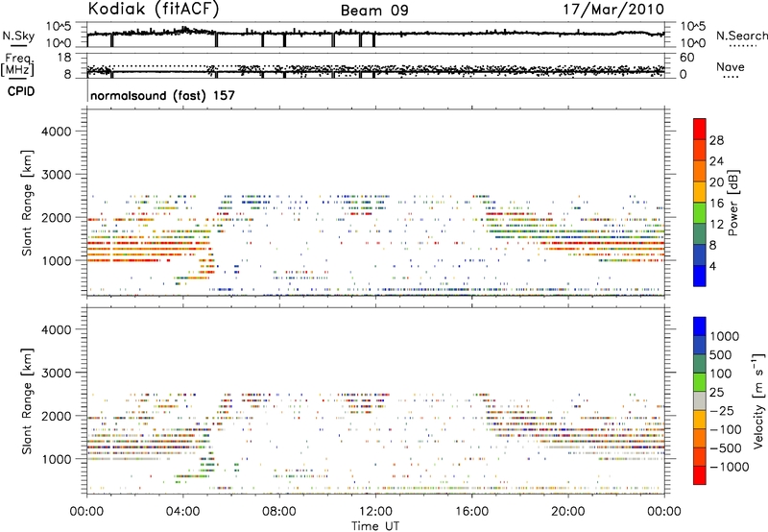Click the "16:00" time axis label

click(x=471, y=512)
